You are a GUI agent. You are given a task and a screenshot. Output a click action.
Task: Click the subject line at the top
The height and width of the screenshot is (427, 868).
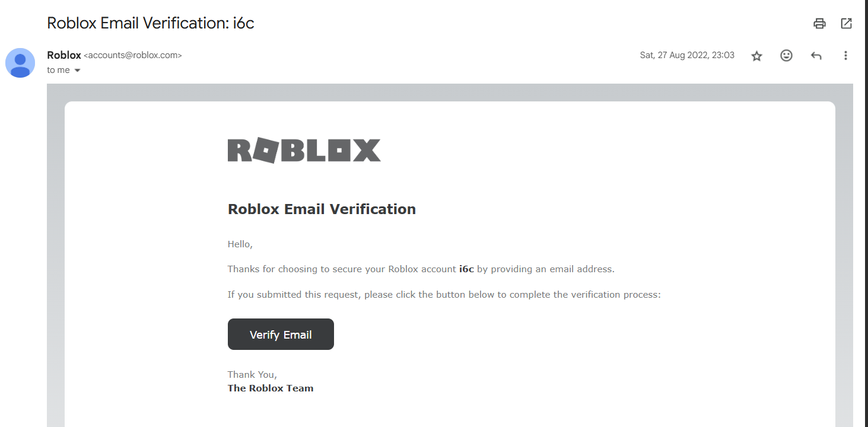click(151, 23)
